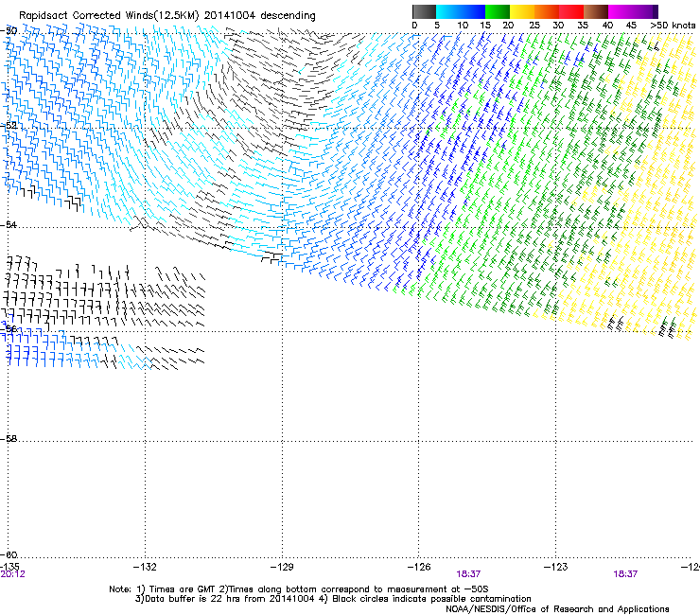Click the 'NOAA/NESDIS/Office of Research and Applications' credit
Image resolution: width=700 pixels, height=615 pixels.
point(557,609)
